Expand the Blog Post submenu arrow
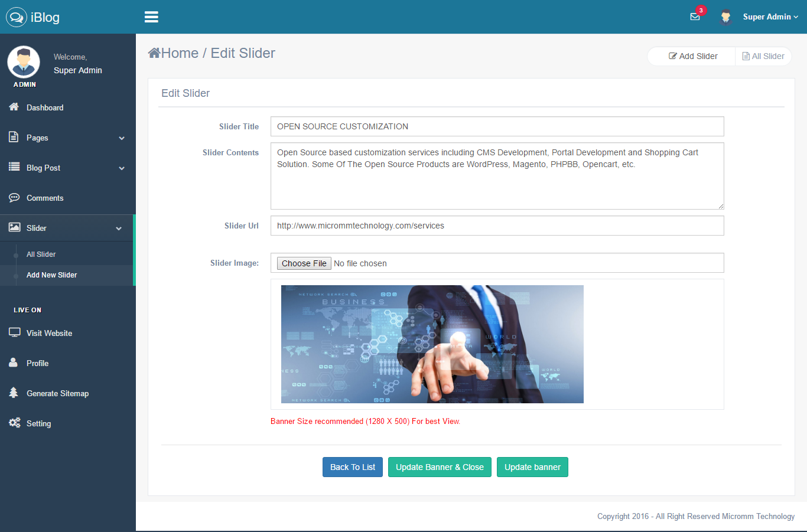 [122, 168]
